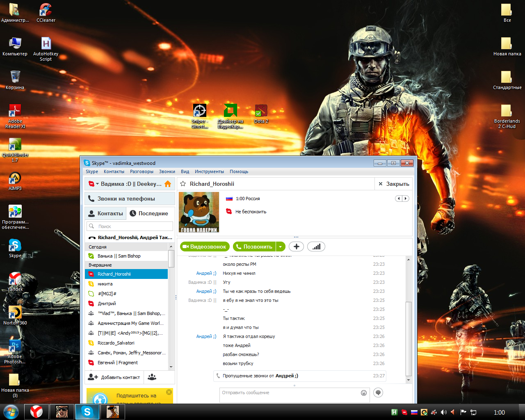Viewport: 525px width, 420px height.
Task: Click send message bubble button
Action: coord(378,393)
